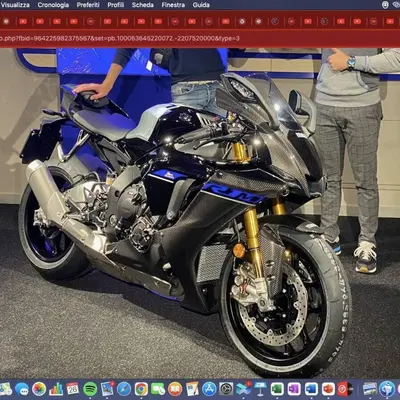Open the Guida menu
This screenshot has height=400, width=400.
click(201, 5)
